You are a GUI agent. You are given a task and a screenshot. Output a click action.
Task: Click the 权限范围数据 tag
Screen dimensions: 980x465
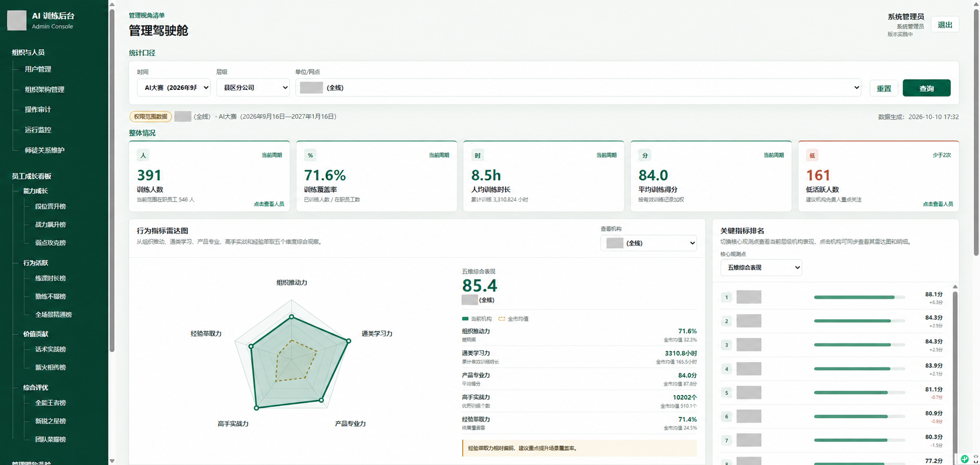[x=150, y=117]
